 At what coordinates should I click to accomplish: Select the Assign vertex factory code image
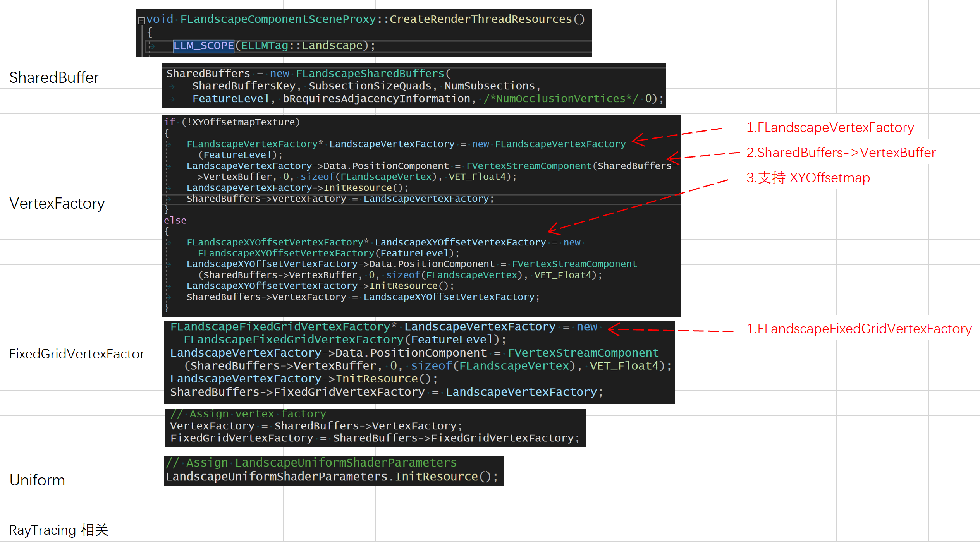(x=375, y=427)
